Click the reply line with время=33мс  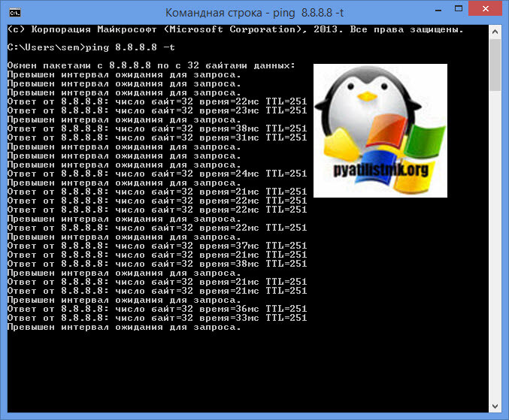coord(156,318)
